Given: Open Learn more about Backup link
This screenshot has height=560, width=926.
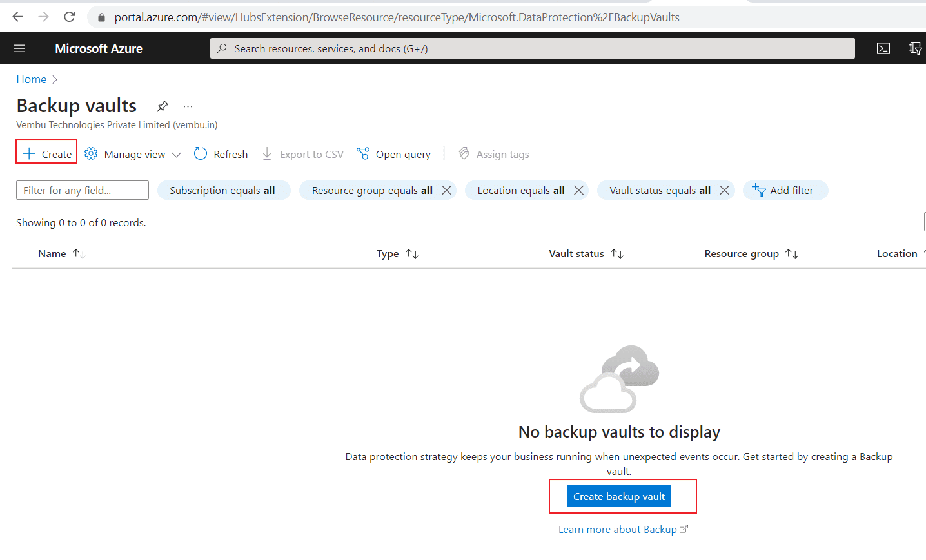Looking at the screenshot, I should [623, 529].
